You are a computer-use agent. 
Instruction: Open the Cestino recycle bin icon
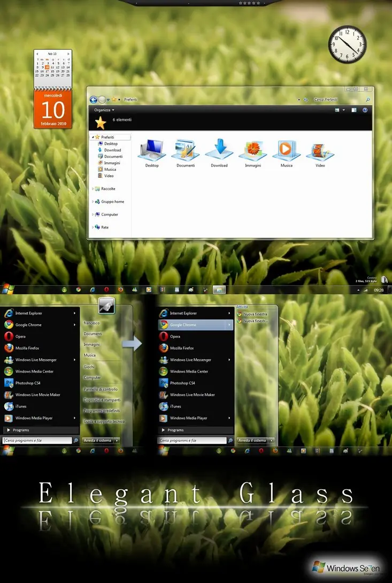pos(384,279)
